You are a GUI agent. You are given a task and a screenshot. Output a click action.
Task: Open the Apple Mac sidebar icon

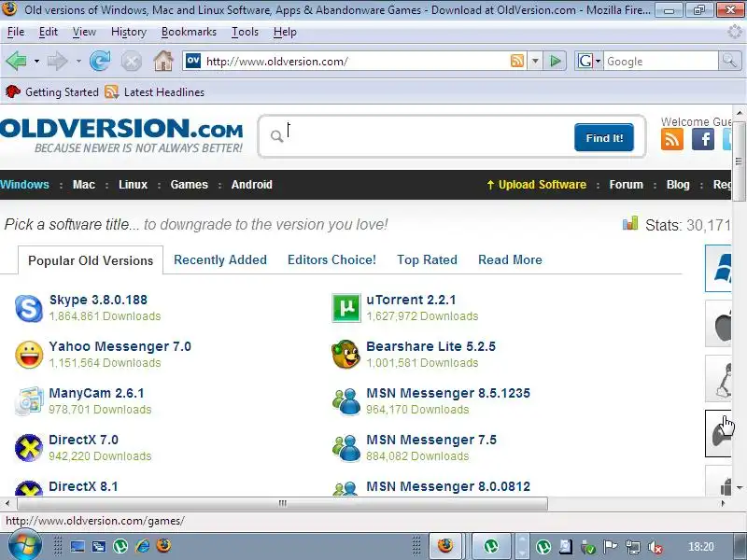coord(718,324)
